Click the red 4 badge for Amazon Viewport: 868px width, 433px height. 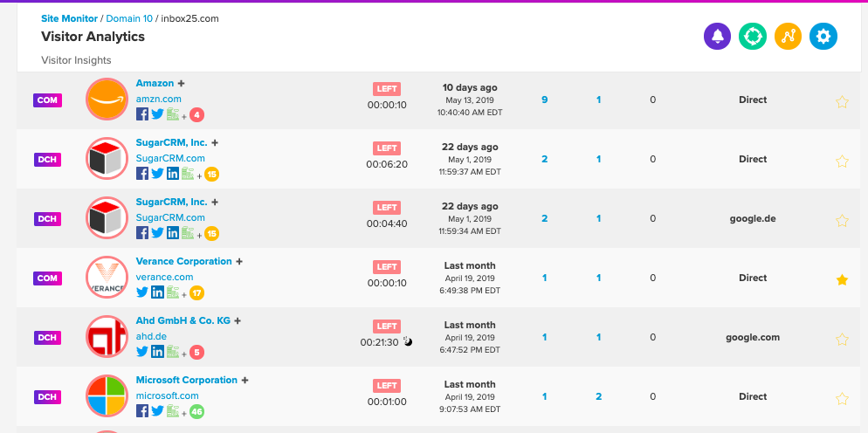[x=197, y=115]
